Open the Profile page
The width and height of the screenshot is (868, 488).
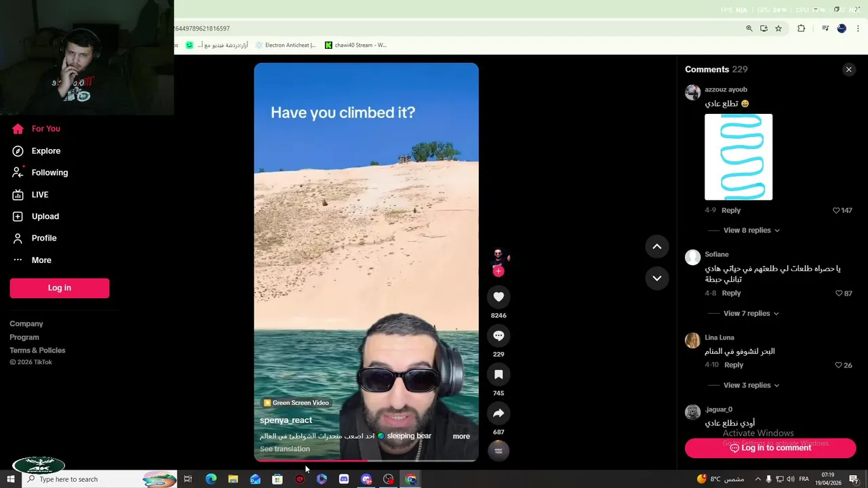(43, 238)
